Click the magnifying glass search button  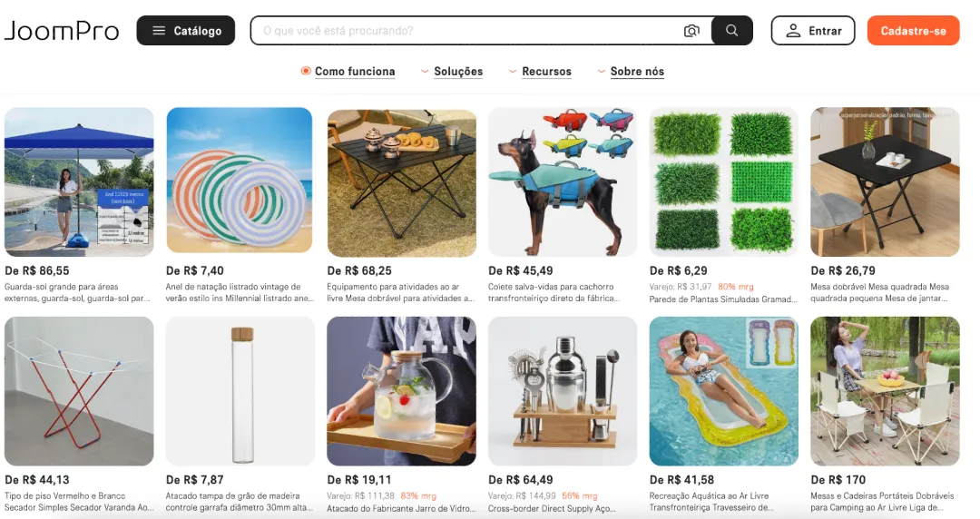pos(732,31)
